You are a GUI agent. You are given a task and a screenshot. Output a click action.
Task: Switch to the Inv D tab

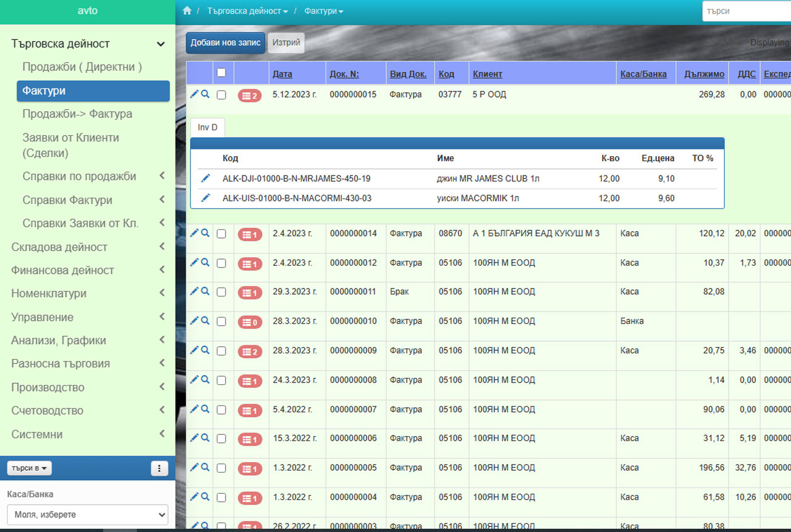[208, 127]
